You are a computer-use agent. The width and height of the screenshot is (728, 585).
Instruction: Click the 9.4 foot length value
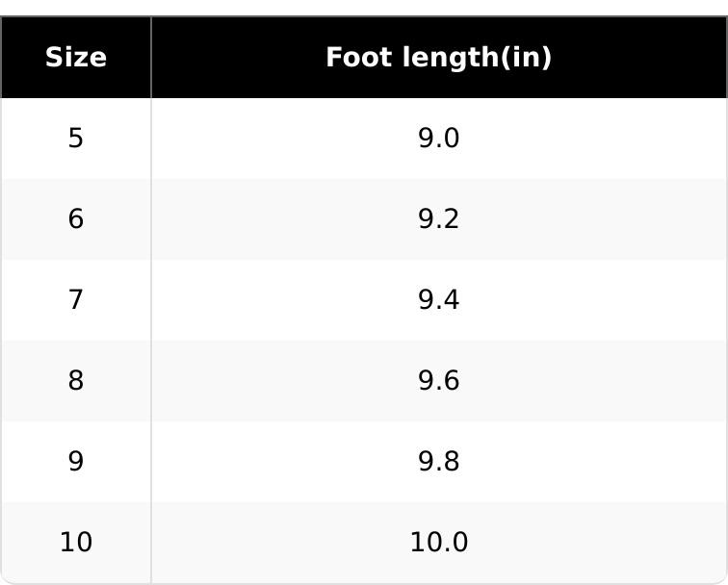click(439, 299)
